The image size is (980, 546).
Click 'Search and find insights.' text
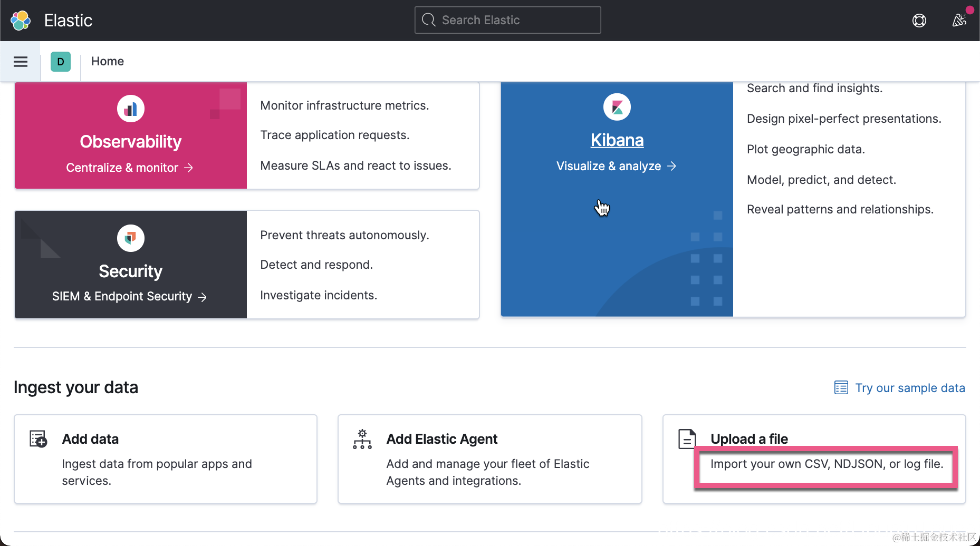click(x=815, y=88)
